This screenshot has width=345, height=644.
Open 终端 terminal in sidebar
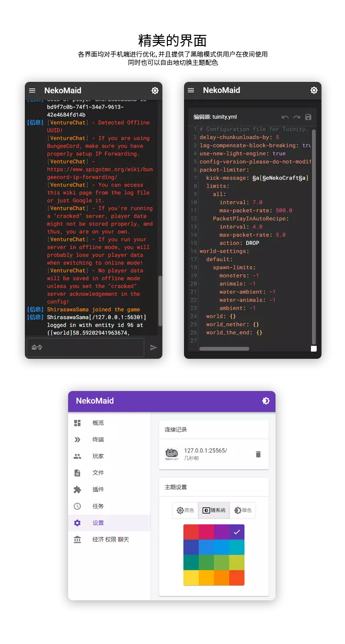tap(109, 440)
